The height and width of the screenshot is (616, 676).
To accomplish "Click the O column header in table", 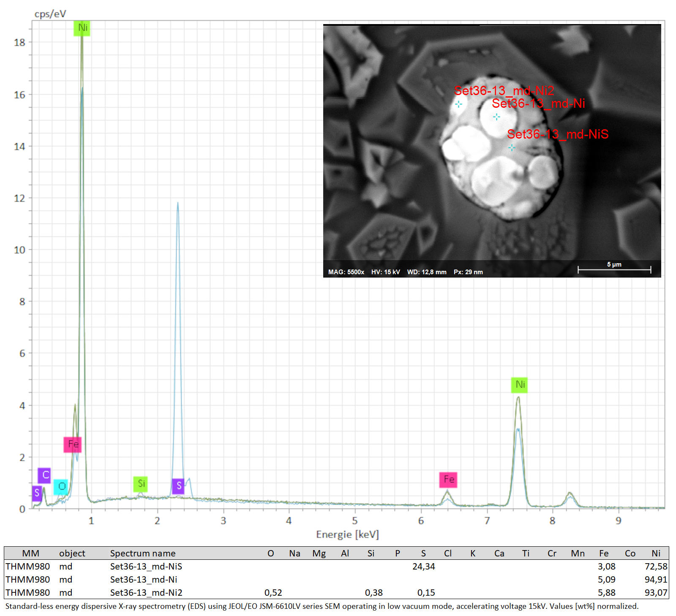I will (271, 553).
